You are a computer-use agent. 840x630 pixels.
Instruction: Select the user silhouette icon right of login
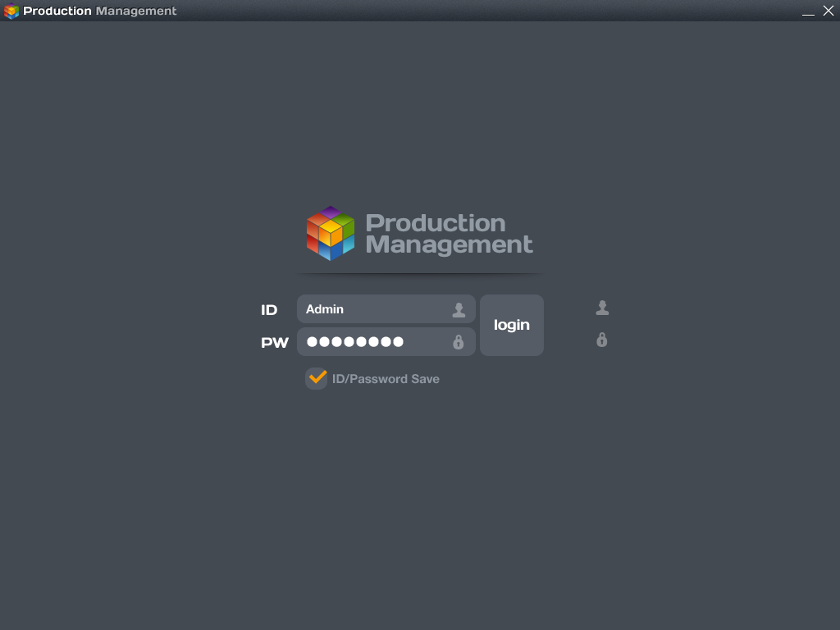pyautogui.click(x=601, y=307)
